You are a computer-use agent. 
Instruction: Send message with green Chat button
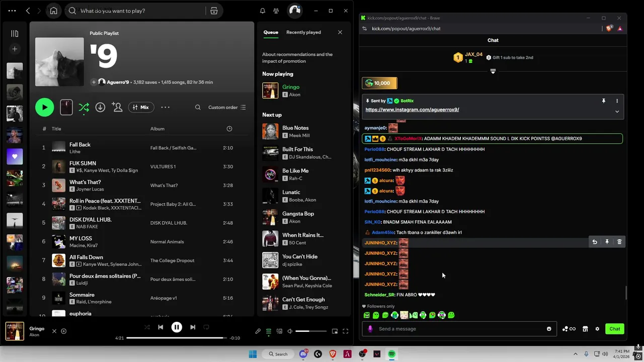coord(615,329)
